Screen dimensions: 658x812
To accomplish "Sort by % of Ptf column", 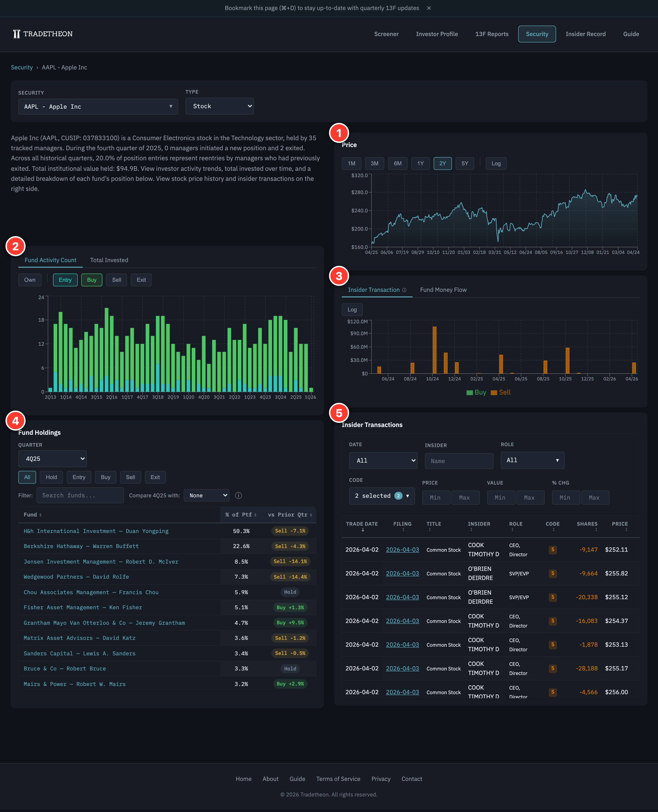I will 241,515.
